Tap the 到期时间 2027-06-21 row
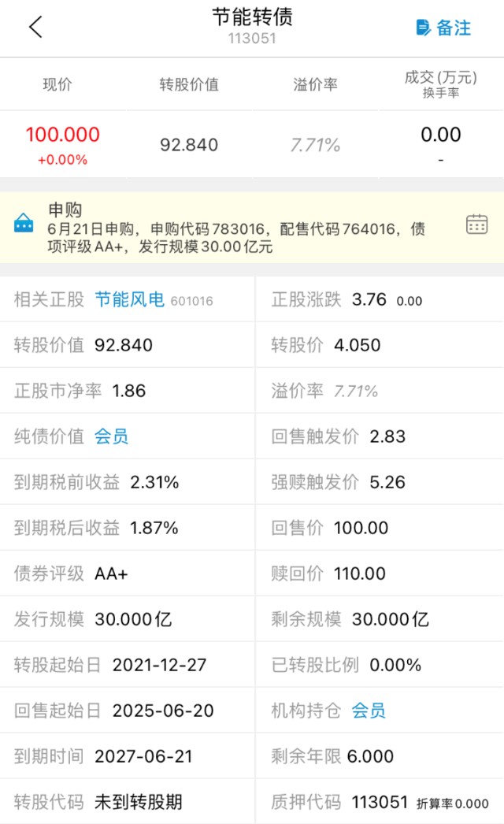 [128, 756]
